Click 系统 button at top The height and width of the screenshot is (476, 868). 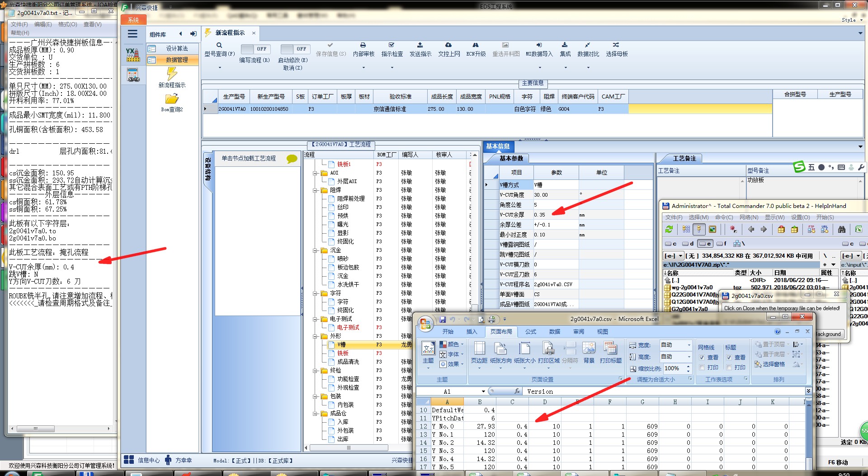[133, 20]
